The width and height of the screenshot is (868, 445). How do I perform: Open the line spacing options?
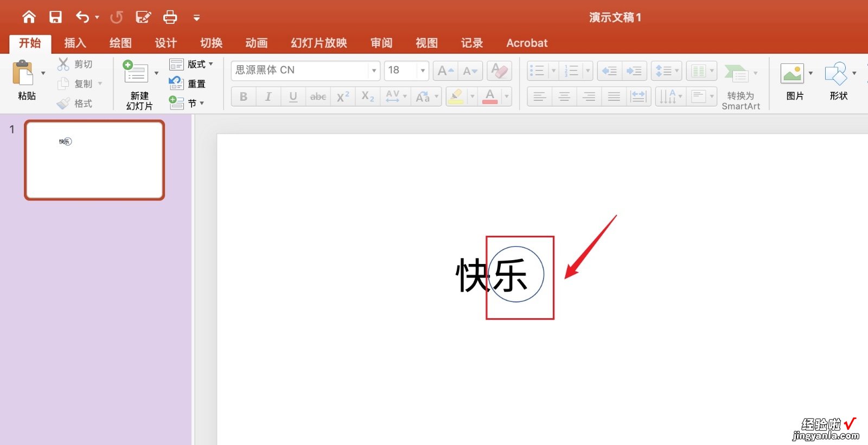pos(667,70)
